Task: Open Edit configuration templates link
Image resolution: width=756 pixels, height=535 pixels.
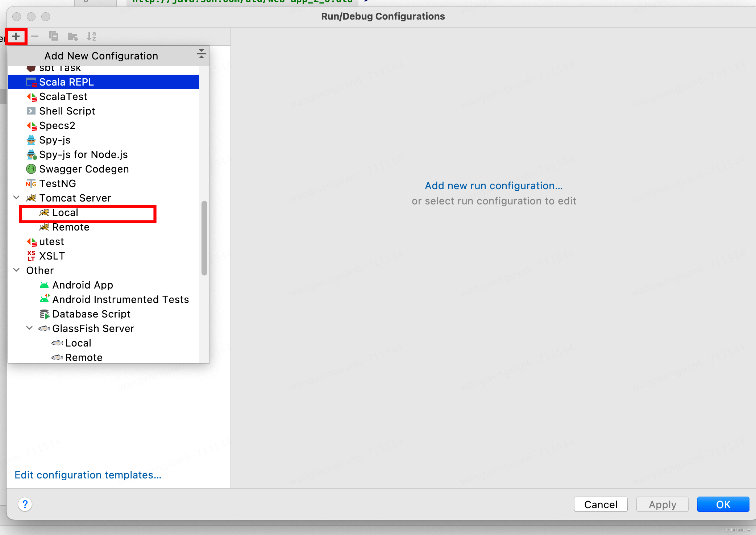Action: [88, 475]
